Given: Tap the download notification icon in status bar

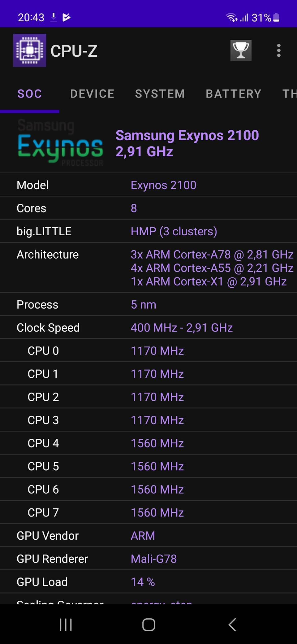Looking at the screenshot, I should coord(54,17).
